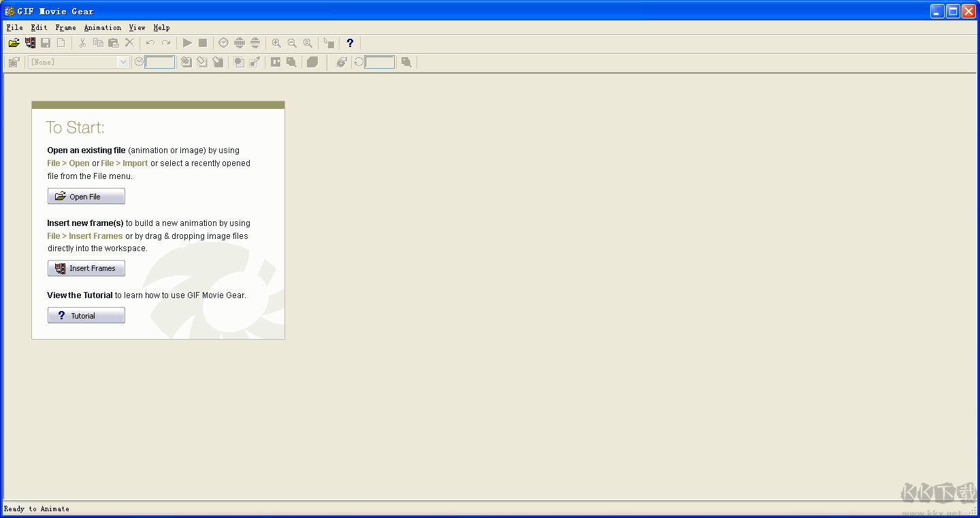Click the Tutorial button

[86, 315]
